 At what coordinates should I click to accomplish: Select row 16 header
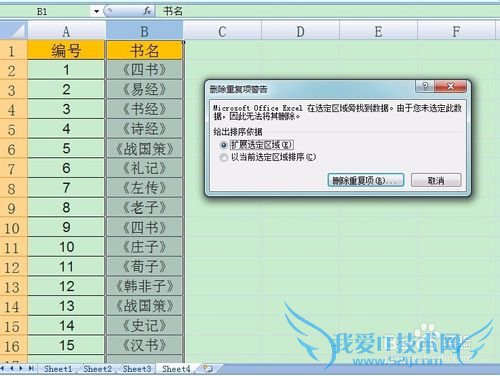point(13,346)
